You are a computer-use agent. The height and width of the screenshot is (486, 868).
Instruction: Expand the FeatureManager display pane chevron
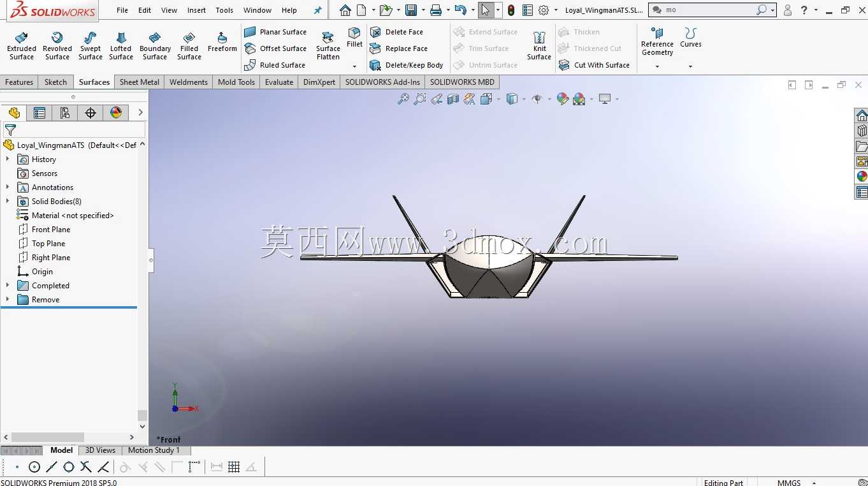140,113
